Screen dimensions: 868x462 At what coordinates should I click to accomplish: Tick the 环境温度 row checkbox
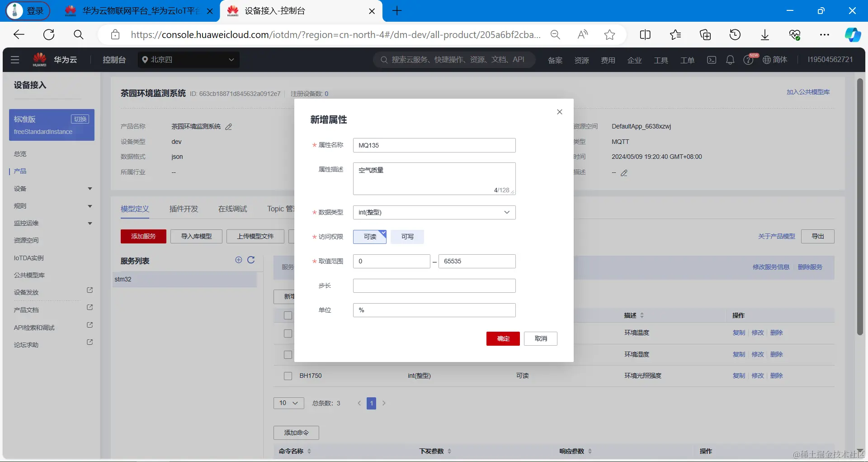pos(288,333)
